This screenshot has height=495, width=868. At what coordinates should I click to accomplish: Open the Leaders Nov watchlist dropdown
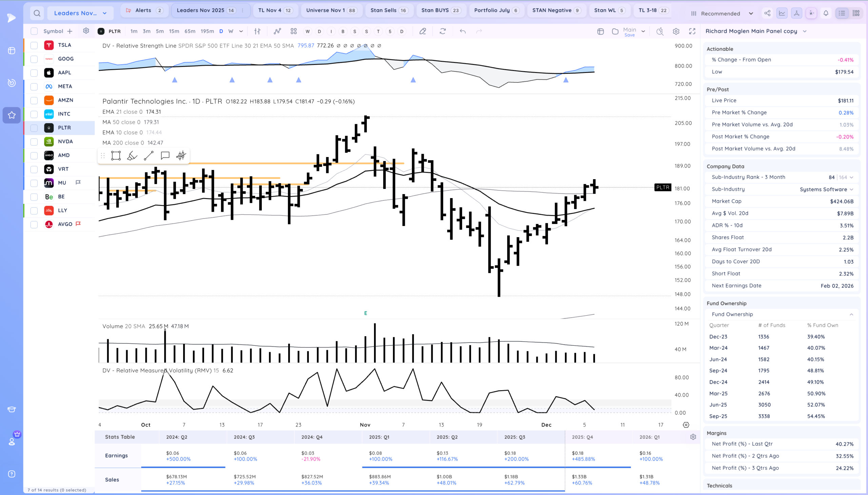80,13
